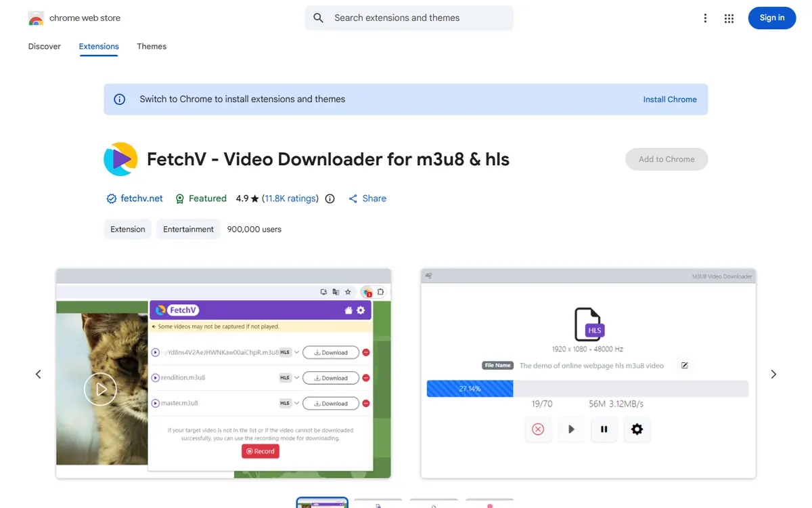812x508 pixels.
Task: Click the 4.9 star rating value
Action: [x=242, y=199]
